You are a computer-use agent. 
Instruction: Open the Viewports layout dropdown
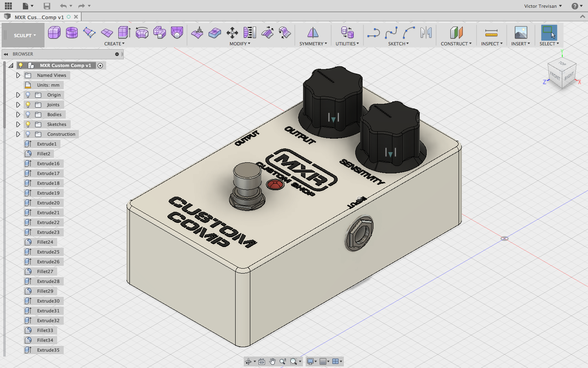coord(337,361)
